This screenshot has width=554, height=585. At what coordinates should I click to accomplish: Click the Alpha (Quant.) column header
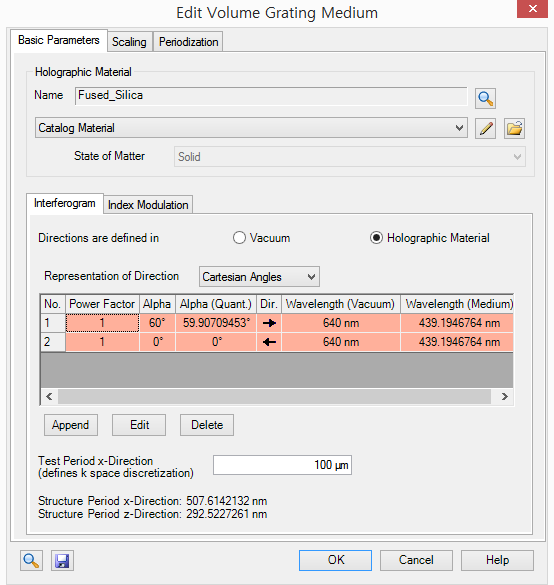[x=216, y=304]
